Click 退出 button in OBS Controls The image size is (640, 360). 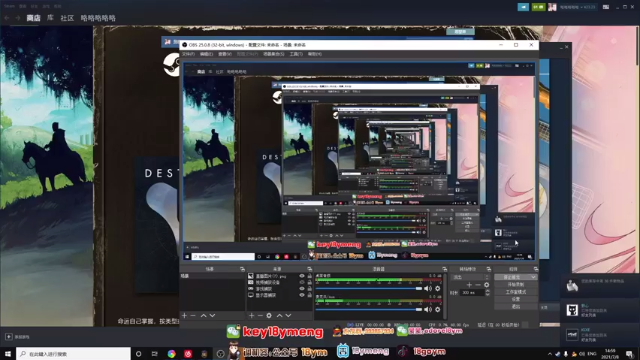point(516,307)
